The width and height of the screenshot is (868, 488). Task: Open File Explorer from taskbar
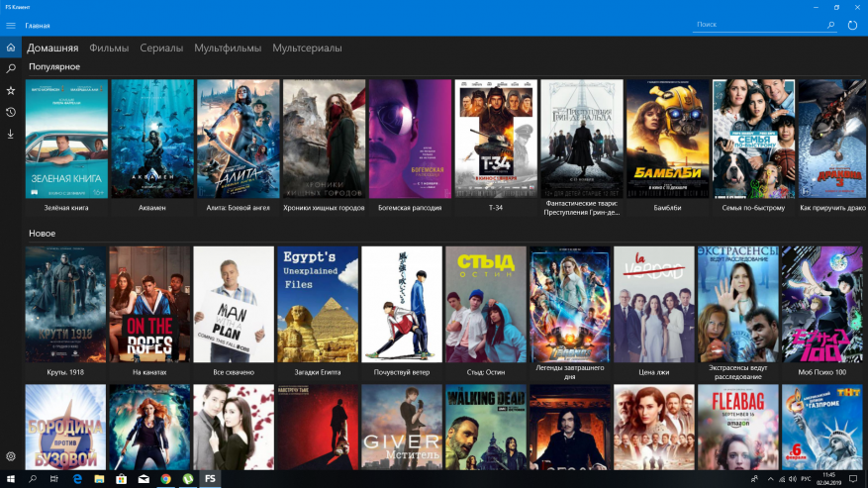(x=99, y=478)
